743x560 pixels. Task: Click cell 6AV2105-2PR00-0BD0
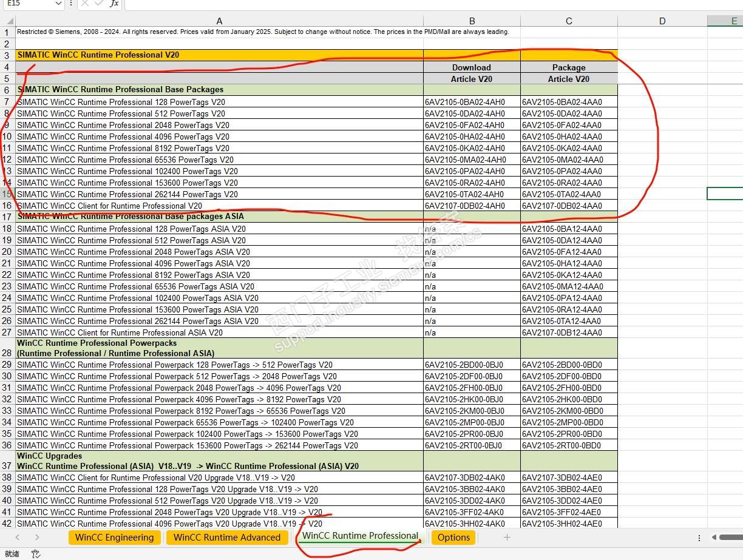pos(569,434)
